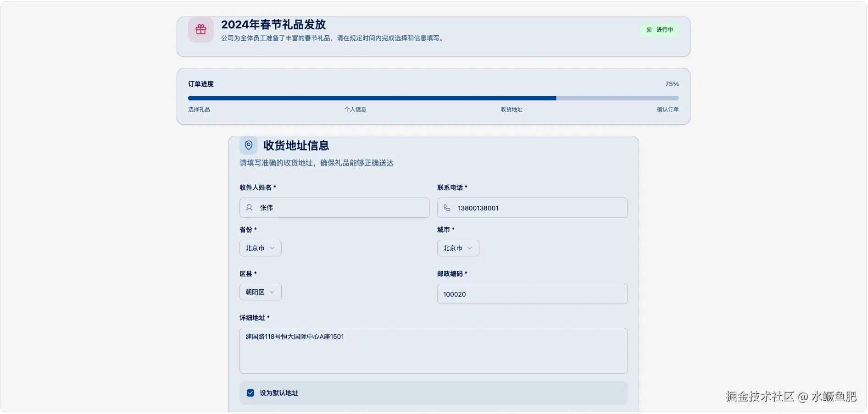Click inside the 详细地址 text area
The image size is (868, 414).
(433, 351)
